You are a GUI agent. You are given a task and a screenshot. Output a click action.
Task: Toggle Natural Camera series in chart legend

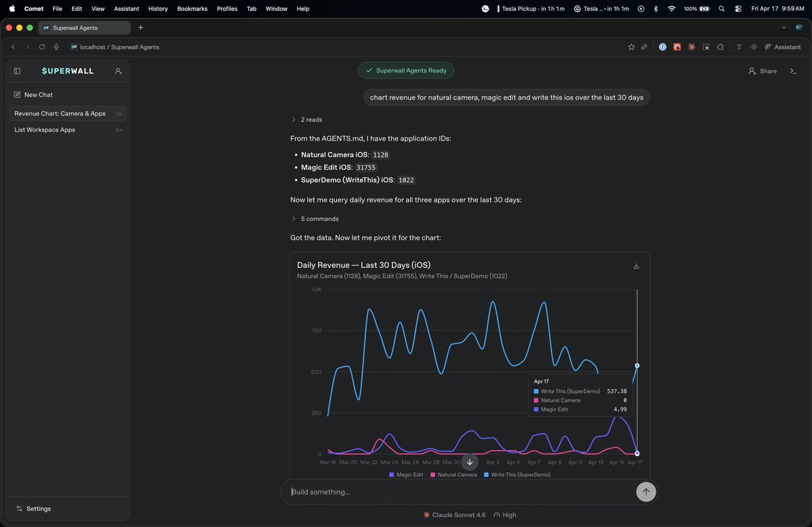(x=453, y=475)
